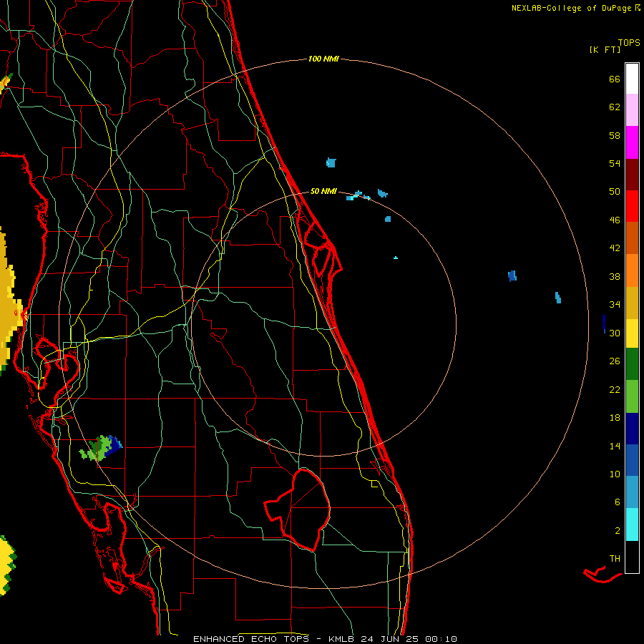
Task: Click the magenta 58 kft legend swatch
Action: point(632,142)
